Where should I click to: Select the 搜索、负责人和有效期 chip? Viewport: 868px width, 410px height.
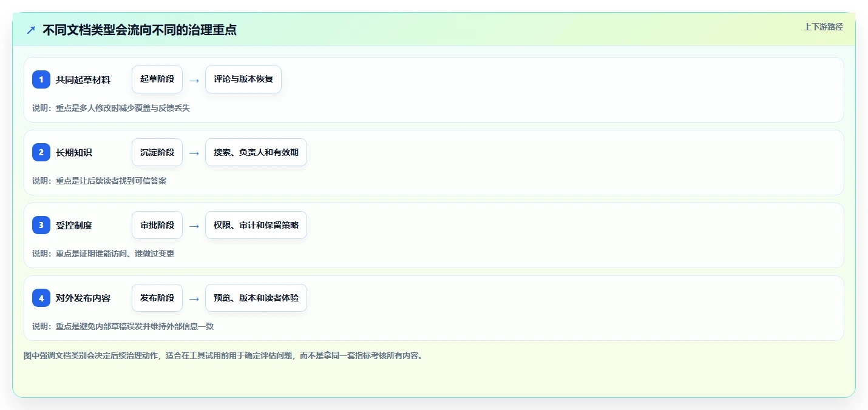pos(256,152)
